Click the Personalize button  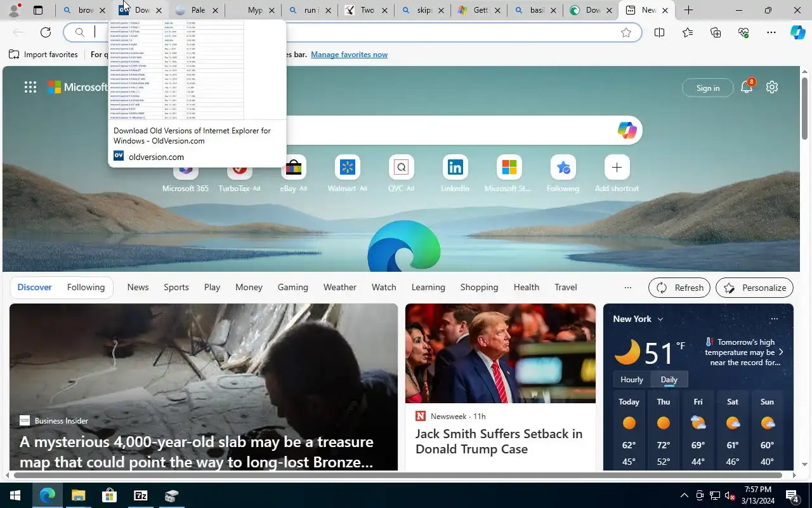[754, 288]
